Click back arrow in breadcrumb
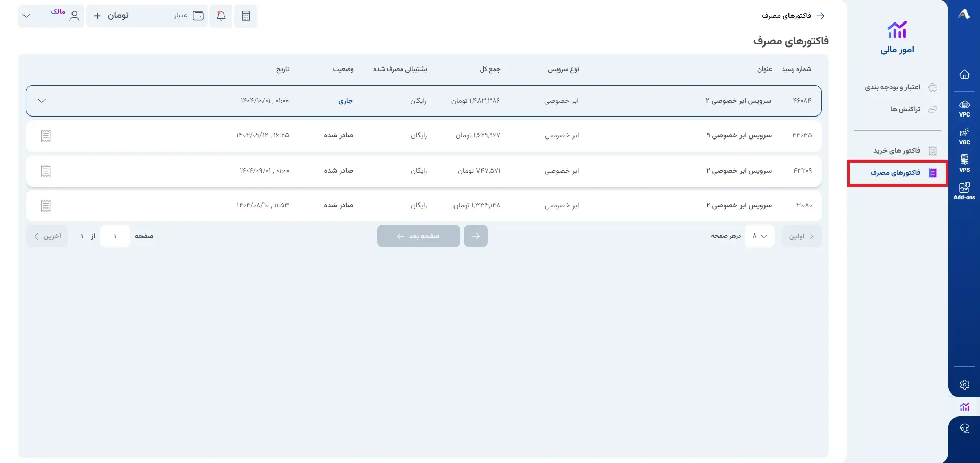The width and height of the screenshot is (980, 463). pos(820,16)
